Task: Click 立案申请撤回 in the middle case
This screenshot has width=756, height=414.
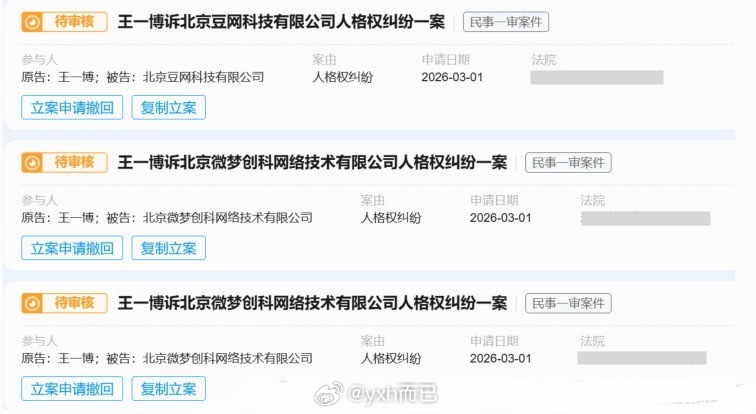Action: point(72,248)
